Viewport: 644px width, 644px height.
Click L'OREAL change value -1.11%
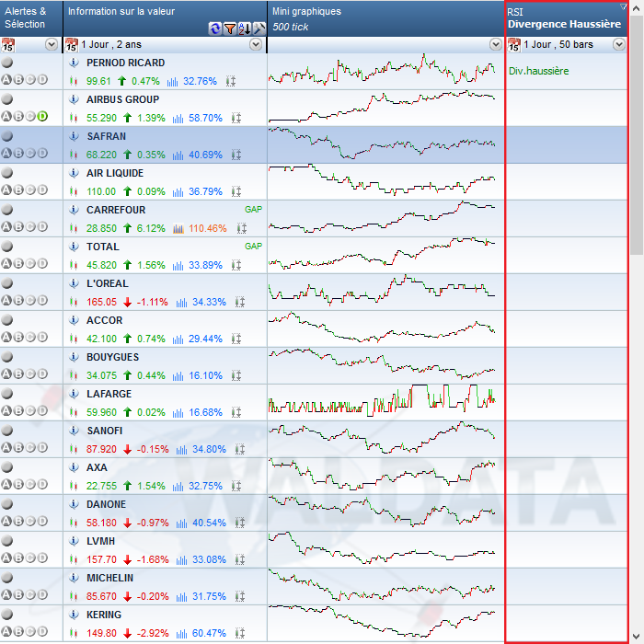[153, 303]
